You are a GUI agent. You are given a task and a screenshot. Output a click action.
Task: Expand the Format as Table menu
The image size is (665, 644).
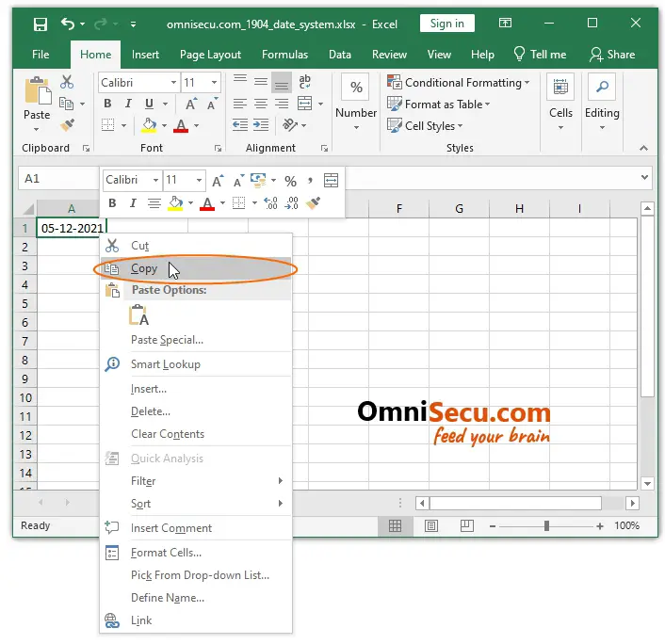(439, 105)
